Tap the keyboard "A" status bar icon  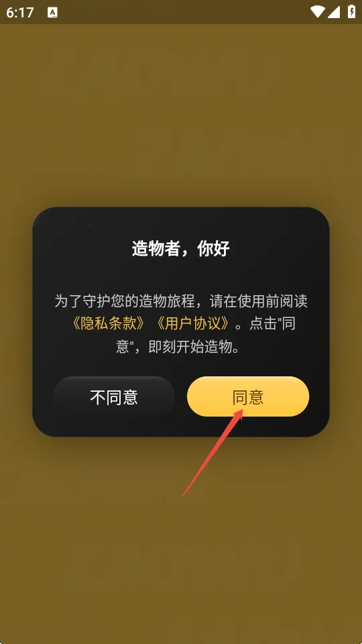pyautogui.click(x=52, y=12)
